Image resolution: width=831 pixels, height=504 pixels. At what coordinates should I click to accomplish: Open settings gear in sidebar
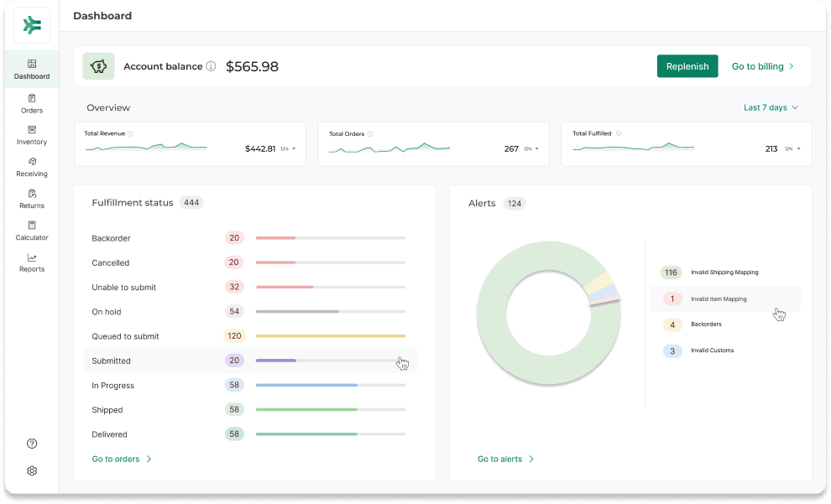point(32,471)
